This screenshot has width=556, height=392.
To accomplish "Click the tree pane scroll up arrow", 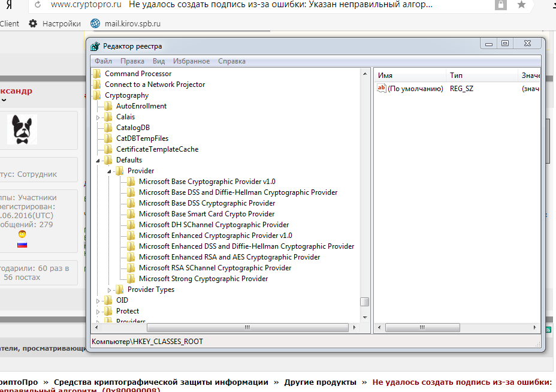I will coord(364,74).
